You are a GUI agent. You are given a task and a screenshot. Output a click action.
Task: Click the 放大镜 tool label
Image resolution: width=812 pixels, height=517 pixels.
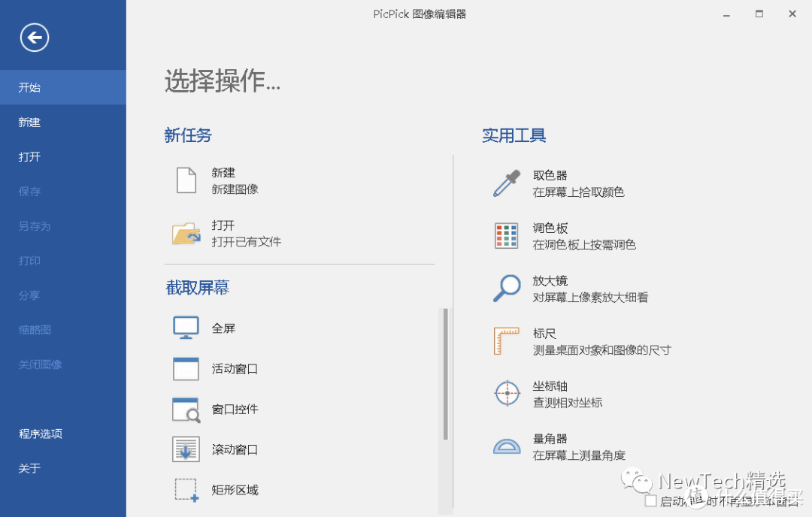[x=550, y=280]
